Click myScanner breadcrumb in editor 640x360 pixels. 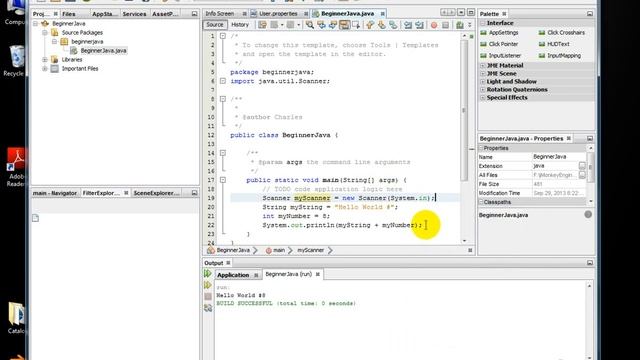pos(311,250)
